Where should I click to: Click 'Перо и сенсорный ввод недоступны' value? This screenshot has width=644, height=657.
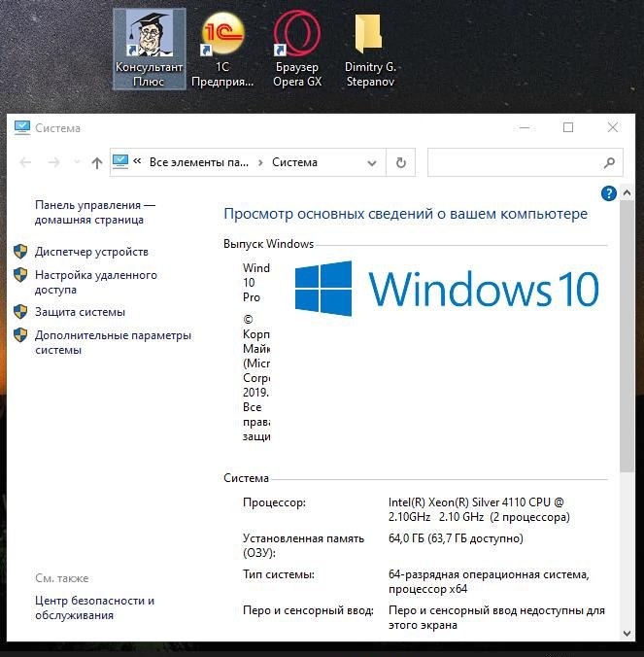tap(496, 617)
